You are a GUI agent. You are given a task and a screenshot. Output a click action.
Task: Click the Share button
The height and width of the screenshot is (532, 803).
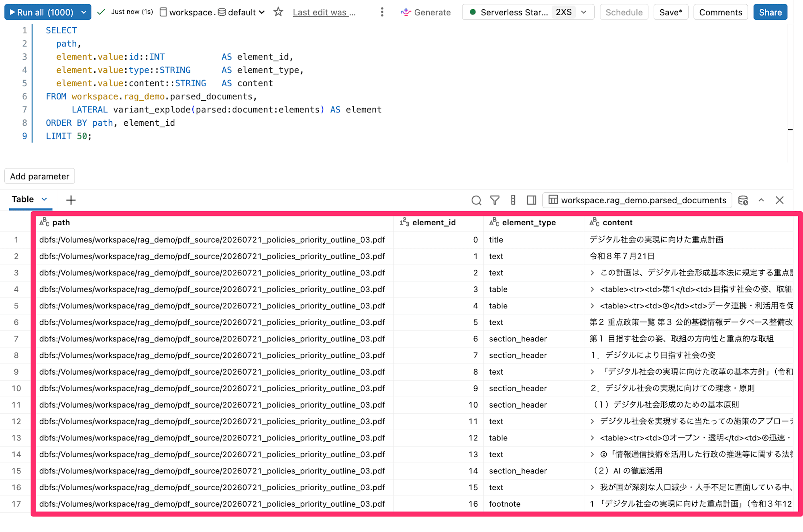pyautogui.click(x=770, y=12)
